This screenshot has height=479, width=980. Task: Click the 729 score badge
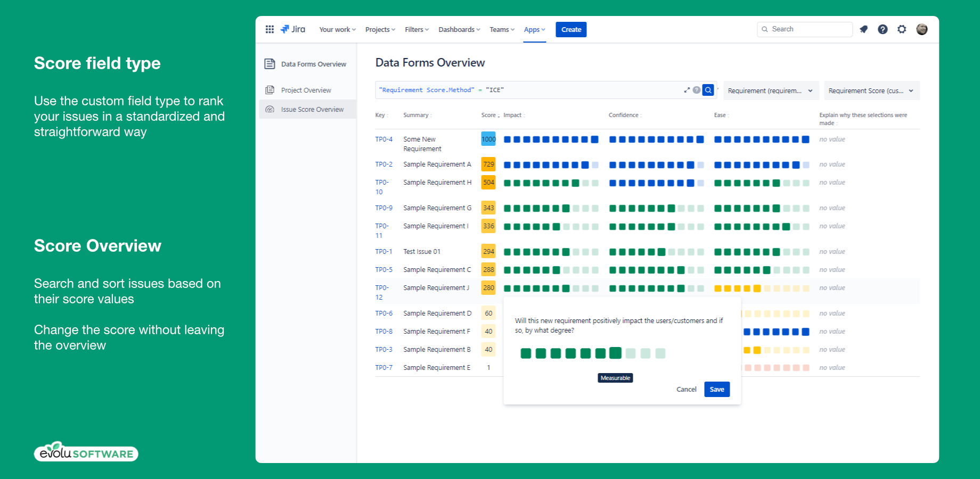coord(488,164)
